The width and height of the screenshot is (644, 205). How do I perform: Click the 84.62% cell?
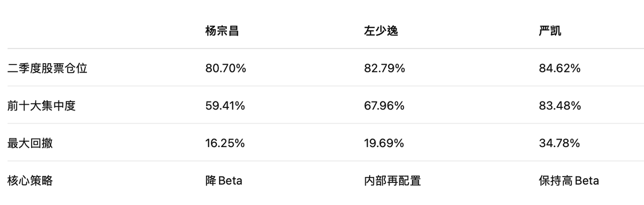tap(560, 68)
